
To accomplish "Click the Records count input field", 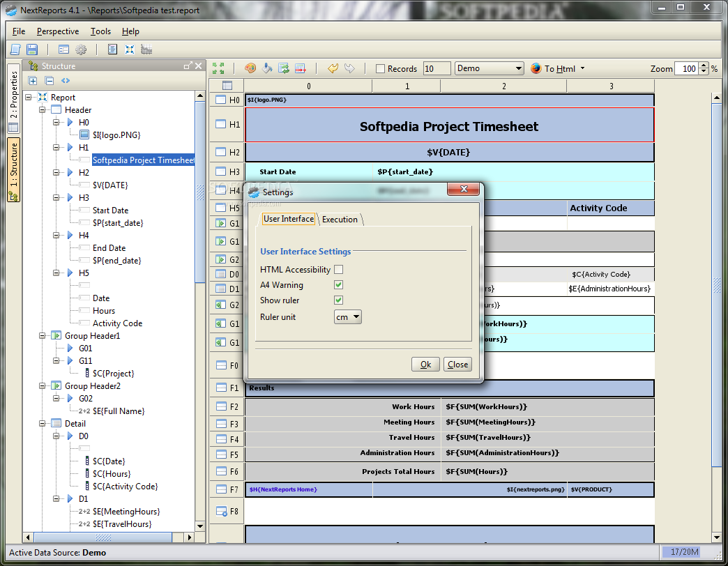I will point(437,69).
